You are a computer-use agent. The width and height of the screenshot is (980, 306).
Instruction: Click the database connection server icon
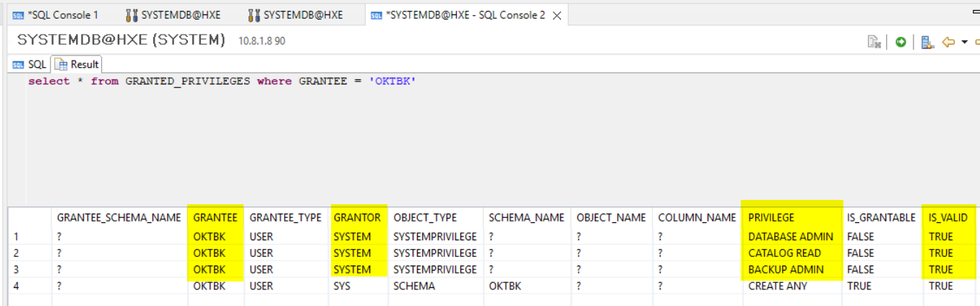click(x=926, y=42)
